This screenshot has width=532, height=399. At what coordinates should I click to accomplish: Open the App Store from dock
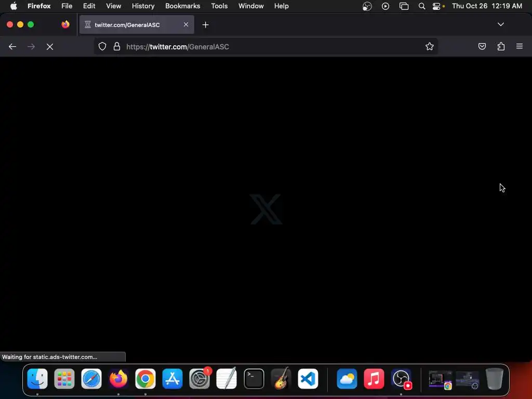pyautogui.click(x=172, y=379)
